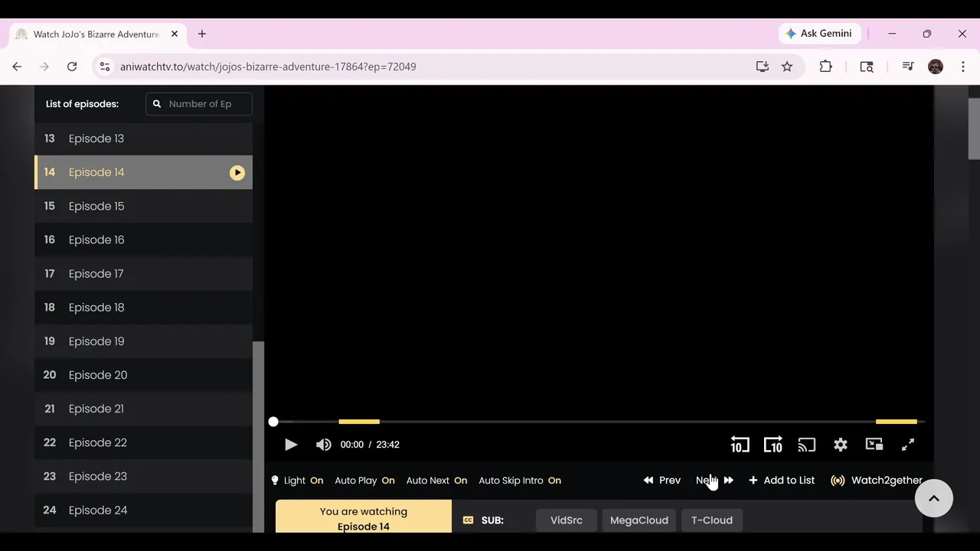
Task: Select VidSrc server
Action: coord(567,520)
